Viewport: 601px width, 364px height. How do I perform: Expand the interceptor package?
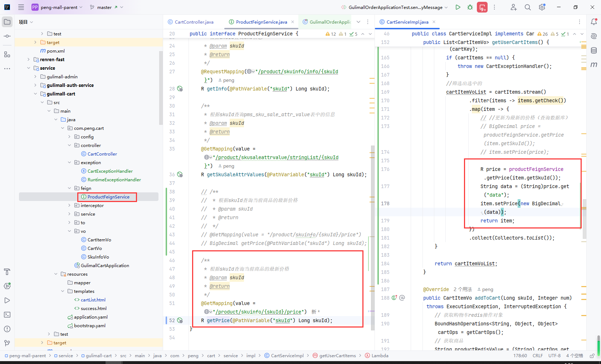(x=69, y=206)
